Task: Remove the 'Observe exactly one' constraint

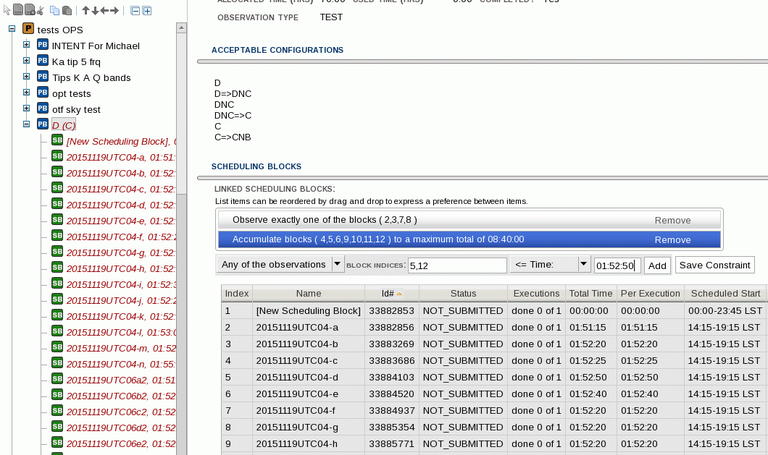Action: 672,220
